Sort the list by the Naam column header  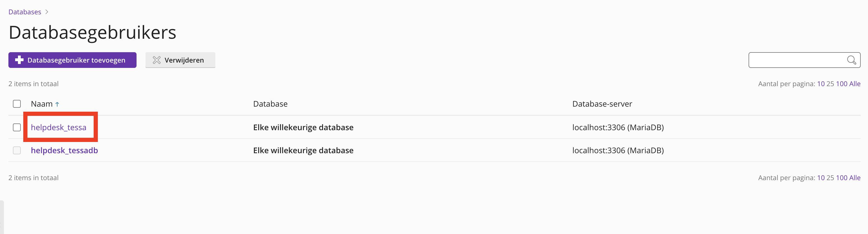42,104
